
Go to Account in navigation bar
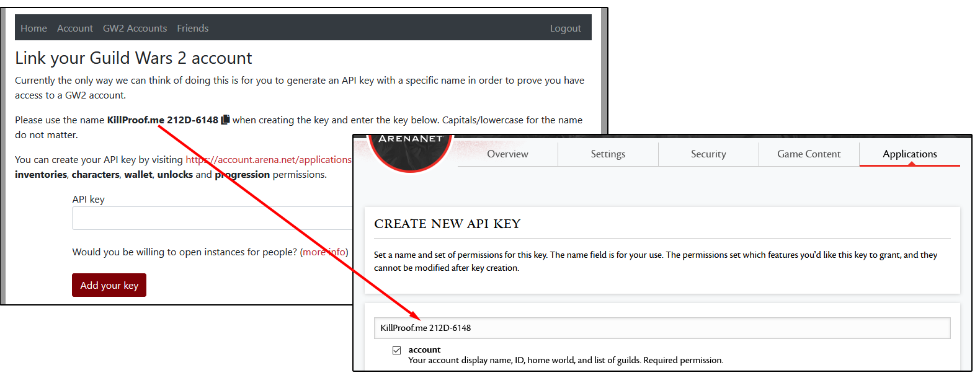tap(75, 29)
